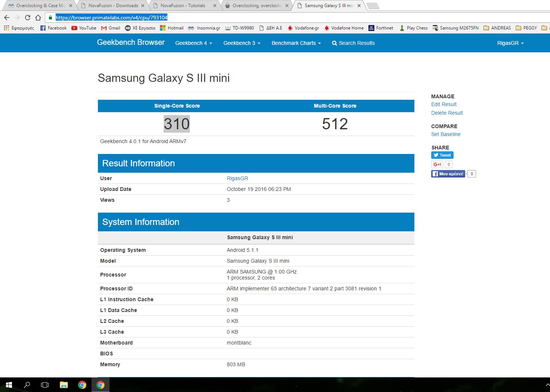The width and height of the screenshot is (550, 392).
Task: Open the Samsung M2675FN bookmark
Action: tap(455, 28)
